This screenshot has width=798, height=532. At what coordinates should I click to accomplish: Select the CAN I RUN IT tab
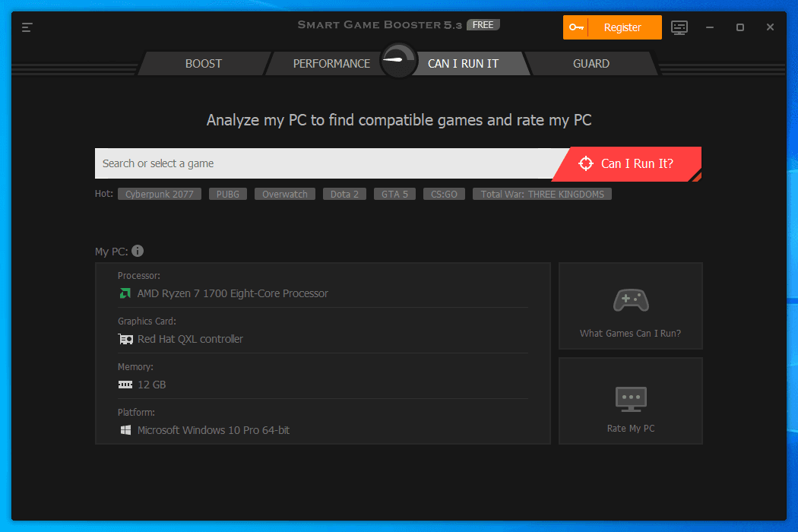click(463, 64)
